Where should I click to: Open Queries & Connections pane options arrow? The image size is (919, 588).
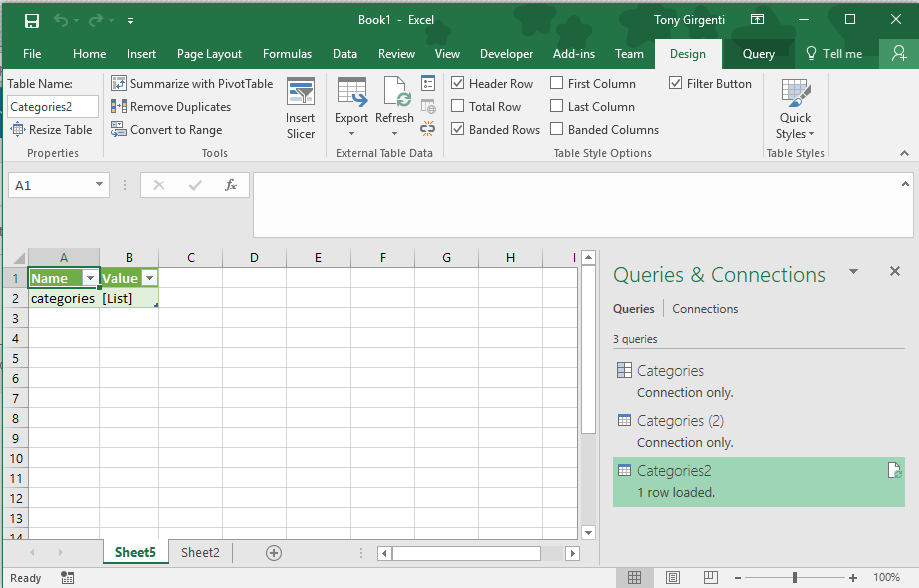click(853, 271)
